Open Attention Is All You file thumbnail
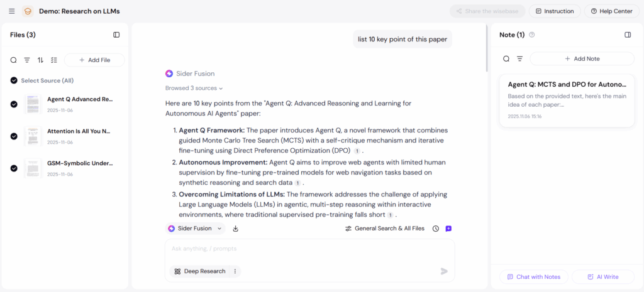 pos(33,136)
